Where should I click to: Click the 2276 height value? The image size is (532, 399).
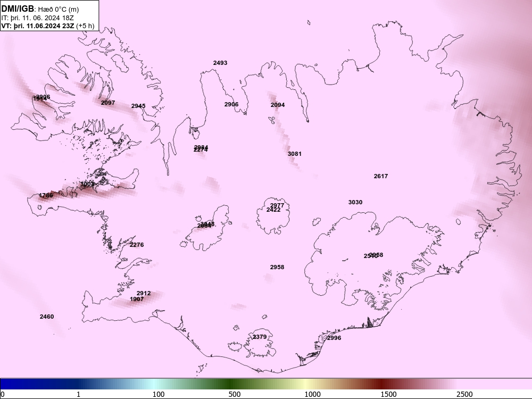point(137,245)
